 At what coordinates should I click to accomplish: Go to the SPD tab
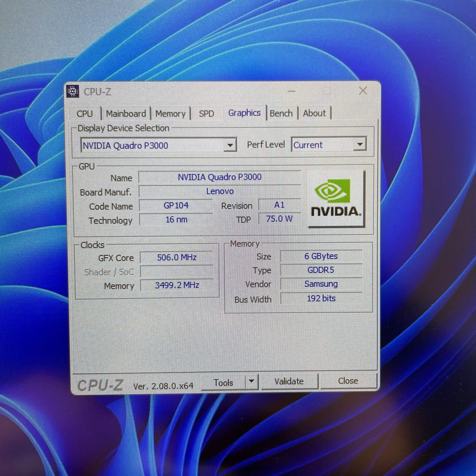click(206, 114)
